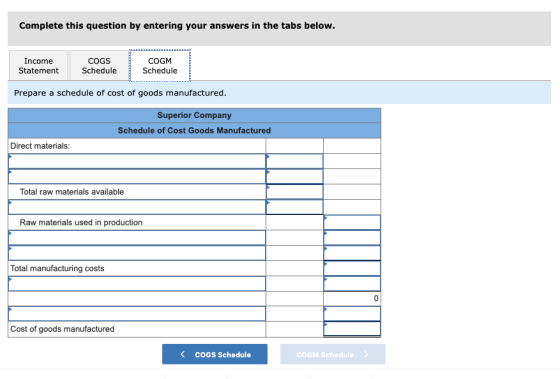Click amount field in second row under Direct materials
This screenshot has width=560, height=379.
pyautogui.click(x=295, y=176)
